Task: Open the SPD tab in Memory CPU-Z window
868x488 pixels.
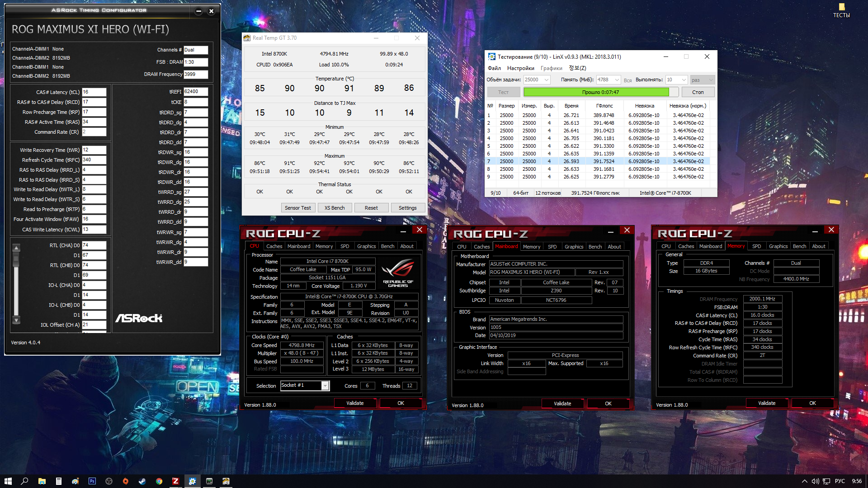Action: point(756,246)
